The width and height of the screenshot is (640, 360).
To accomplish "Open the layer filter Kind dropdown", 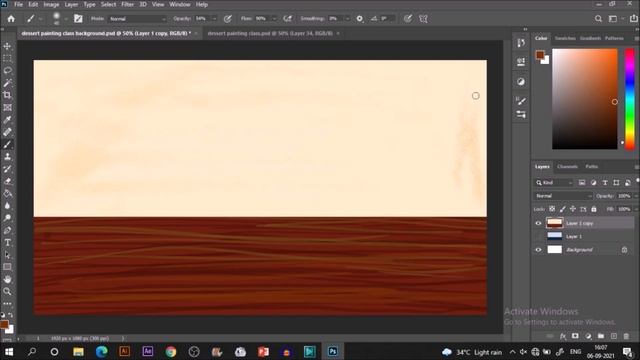I will pos(554,183).
